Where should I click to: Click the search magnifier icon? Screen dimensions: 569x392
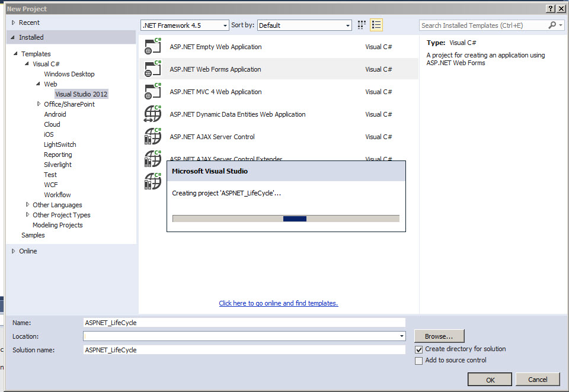pyautogui.click(x=552, y=25)
